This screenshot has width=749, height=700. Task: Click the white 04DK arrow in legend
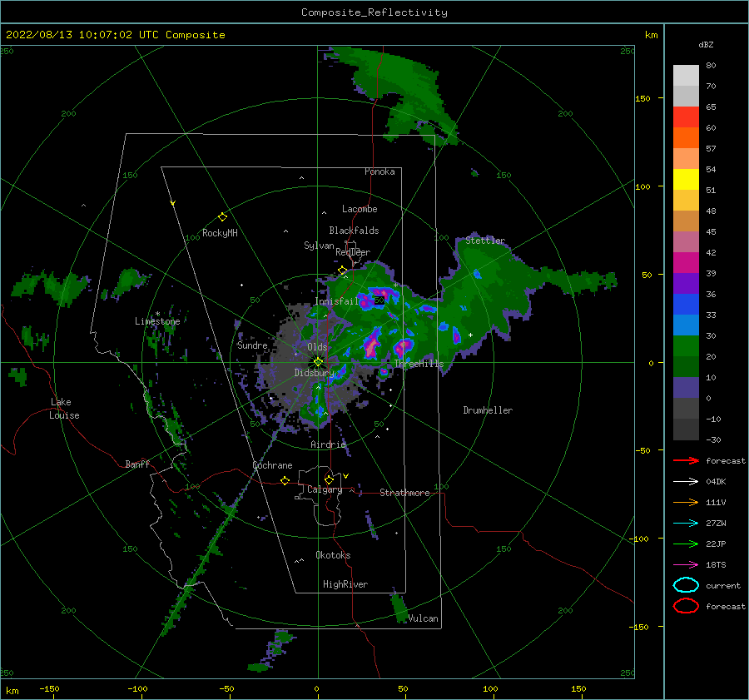(686, 481)
